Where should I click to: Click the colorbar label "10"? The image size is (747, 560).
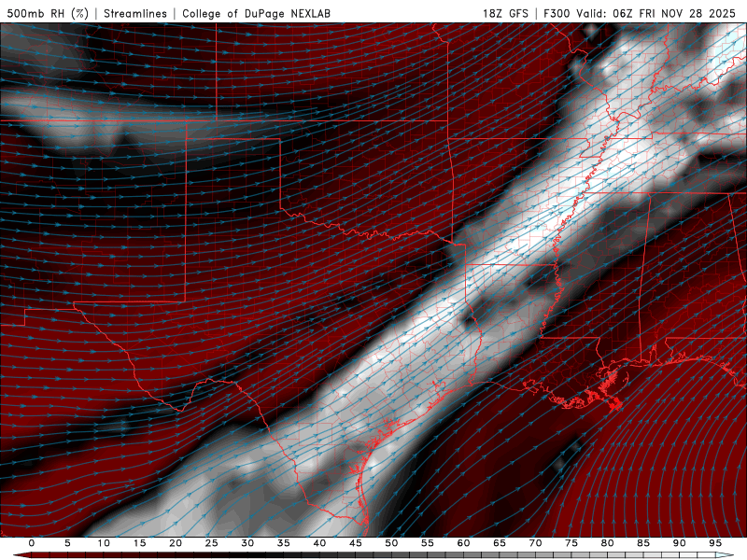point(104,543)
